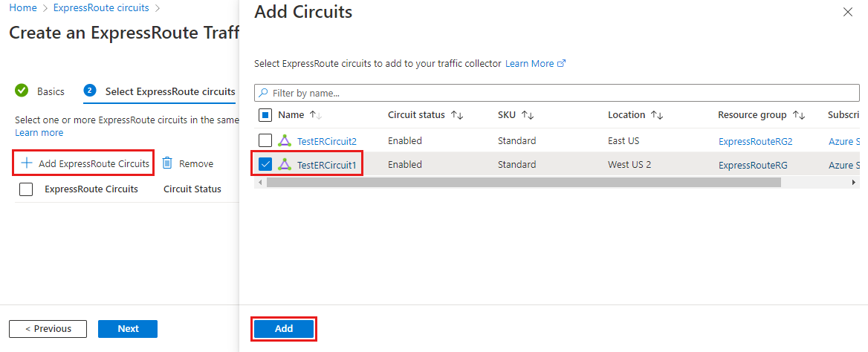
Task: Toggle the select-all checkbox in Name header
Action: 265,115
